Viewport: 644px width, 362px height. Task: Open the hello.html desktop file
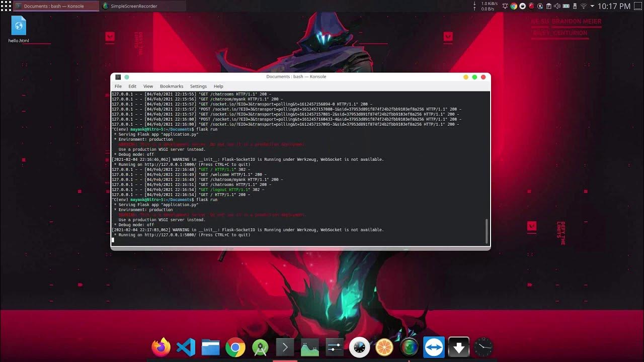(x=19, y=30)
